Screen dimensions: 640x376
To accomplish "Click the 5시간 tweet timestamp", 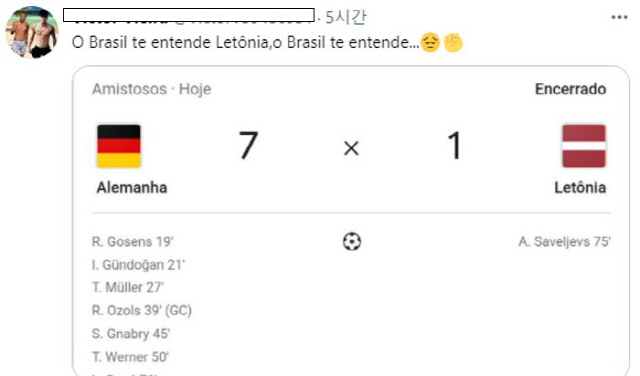I will click(x=346, y=17).
